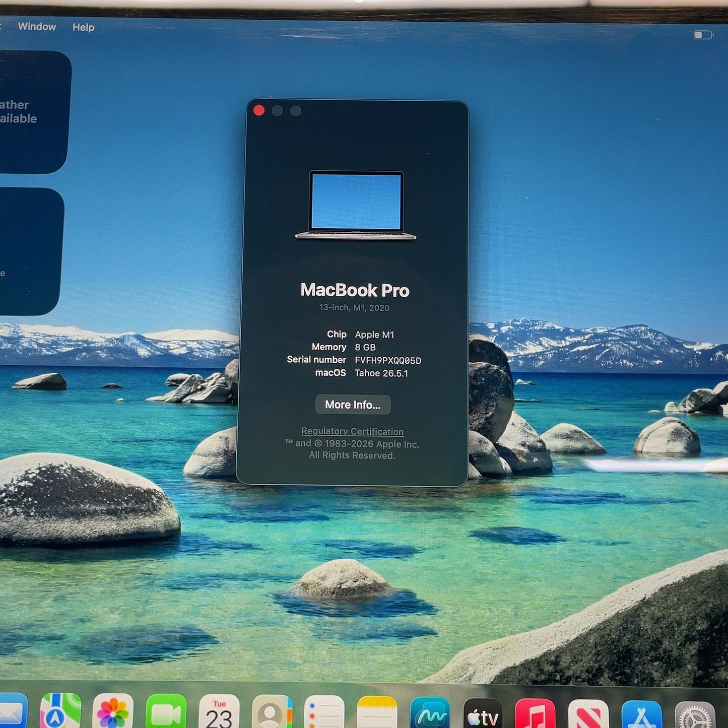
Task: Click the "MacBook Pro" title text
Action: [355, 290]
